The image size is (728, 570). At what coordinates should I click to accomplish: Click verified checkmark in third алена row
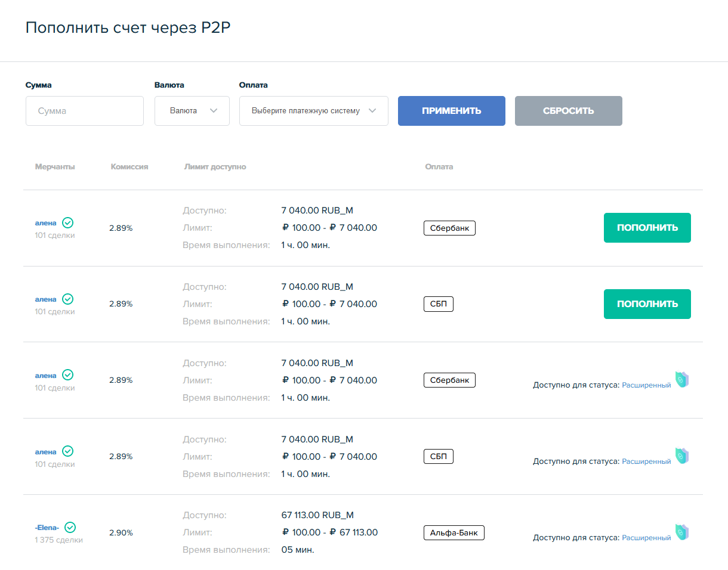(x=68, y=375)
